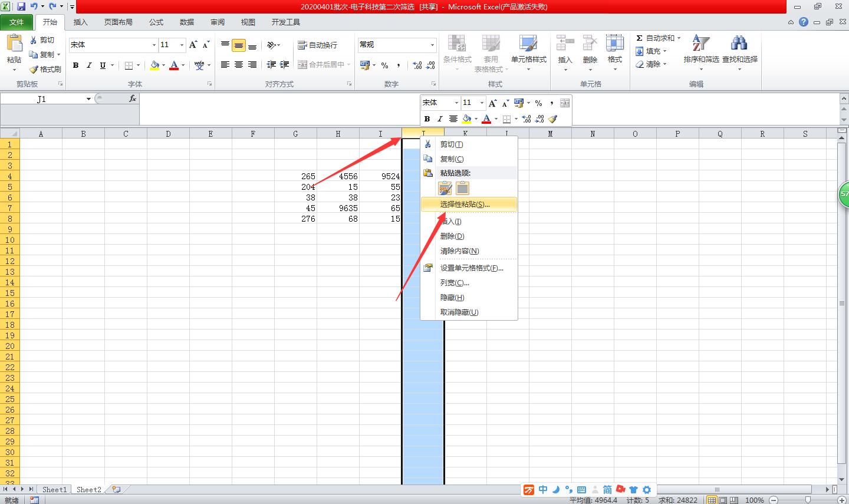Click the first paste option icon in context menu

tap(445, 188)
